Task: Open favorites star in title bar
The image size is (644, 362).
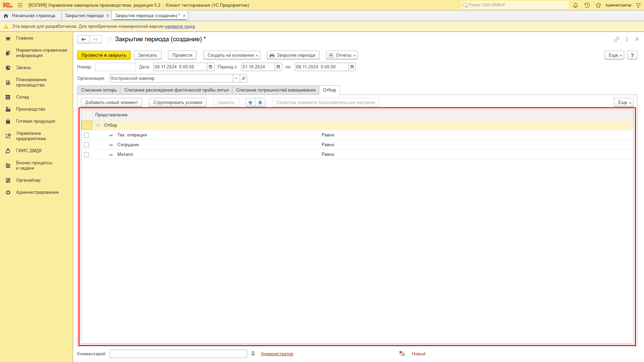Action: click(x=598, y=5)
